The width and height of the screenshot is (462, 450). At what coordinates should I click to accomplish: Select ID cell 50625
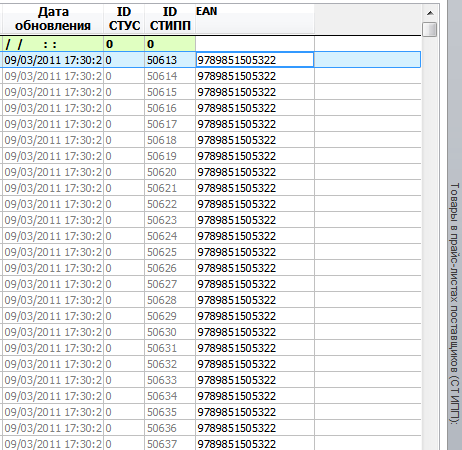point(170,252)
